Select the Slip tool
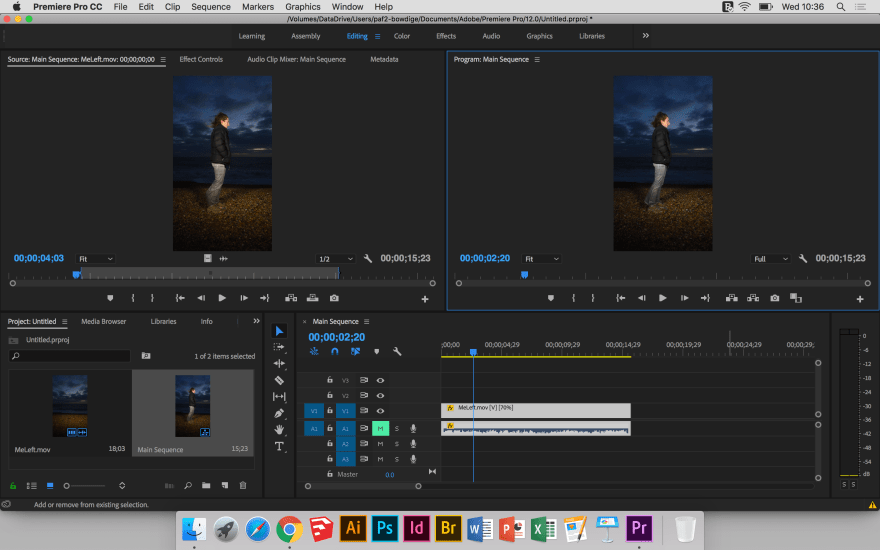The image size is (880, 550). [x=279, y=396]
